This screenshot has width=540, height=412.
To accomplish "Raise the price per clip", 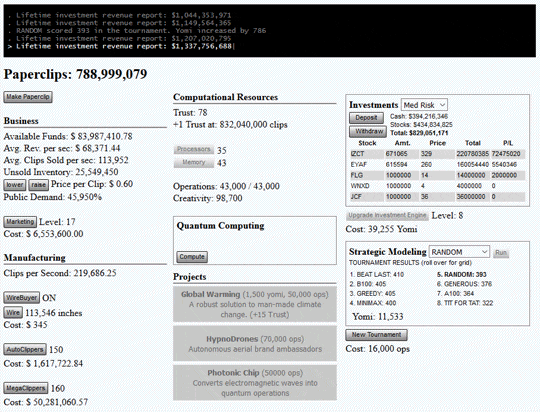I will point(38,185).
